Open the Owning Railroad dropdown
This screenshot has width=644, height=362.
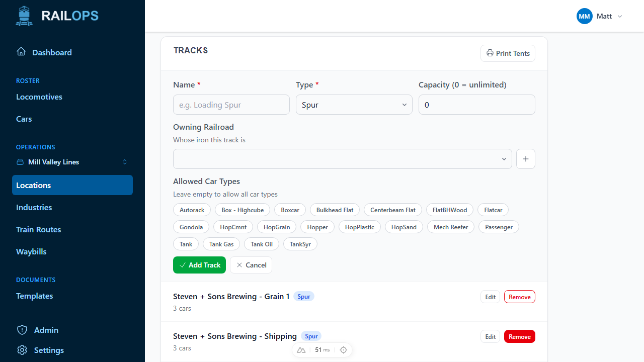point(343,159)
